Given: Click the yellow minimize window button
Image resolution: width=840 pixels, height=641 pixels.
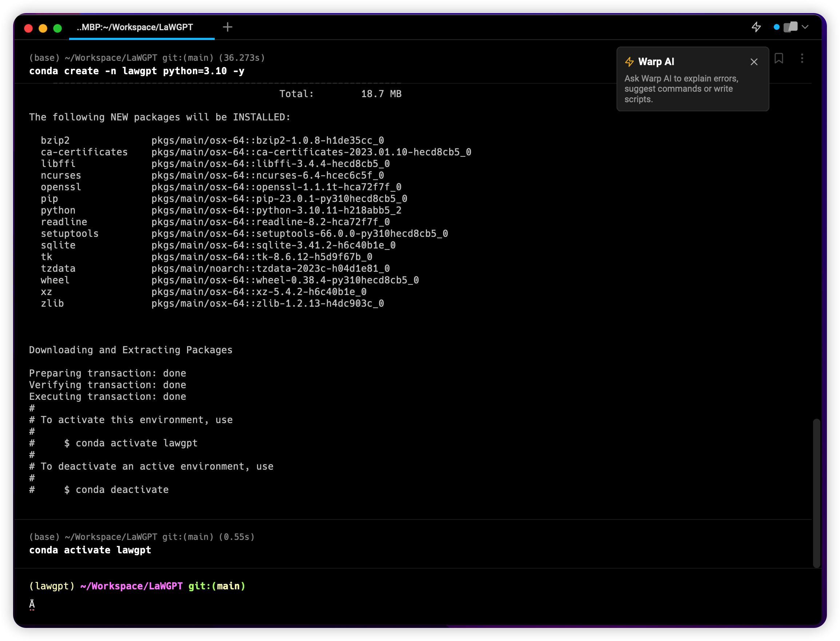Looking at the screenshot, I should tap(43, 28).
